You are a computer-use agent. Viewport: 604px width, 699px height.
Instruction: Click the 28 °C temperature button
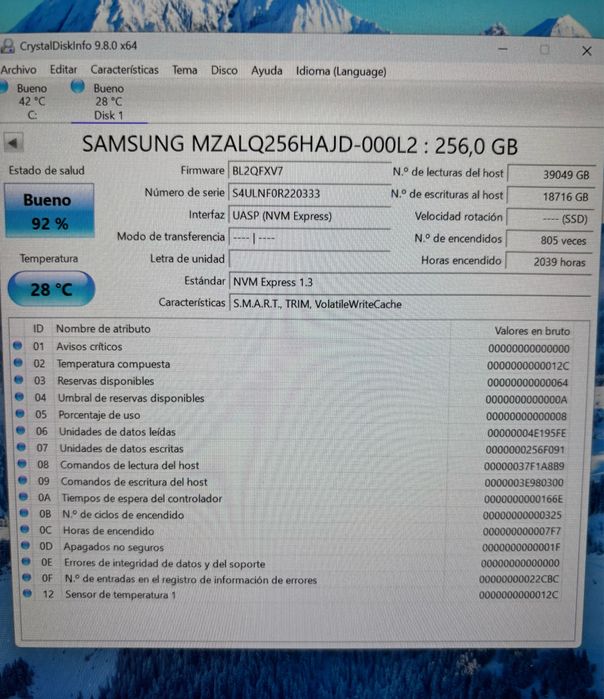pos(51,289)
